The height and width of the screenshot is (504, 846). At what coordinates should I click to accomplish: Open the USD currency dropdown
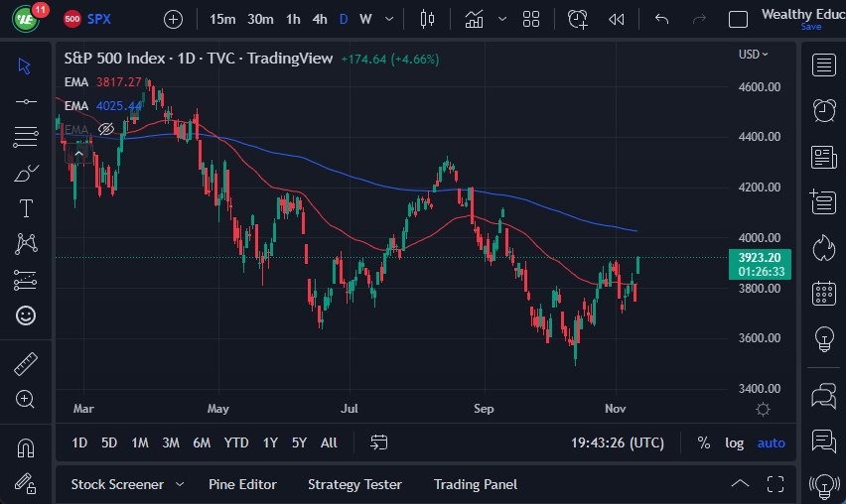754,55
